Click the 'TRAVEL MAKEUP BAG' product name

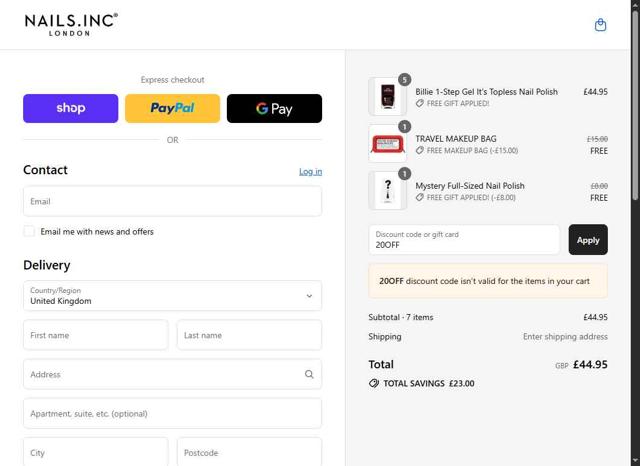(456, 139)
